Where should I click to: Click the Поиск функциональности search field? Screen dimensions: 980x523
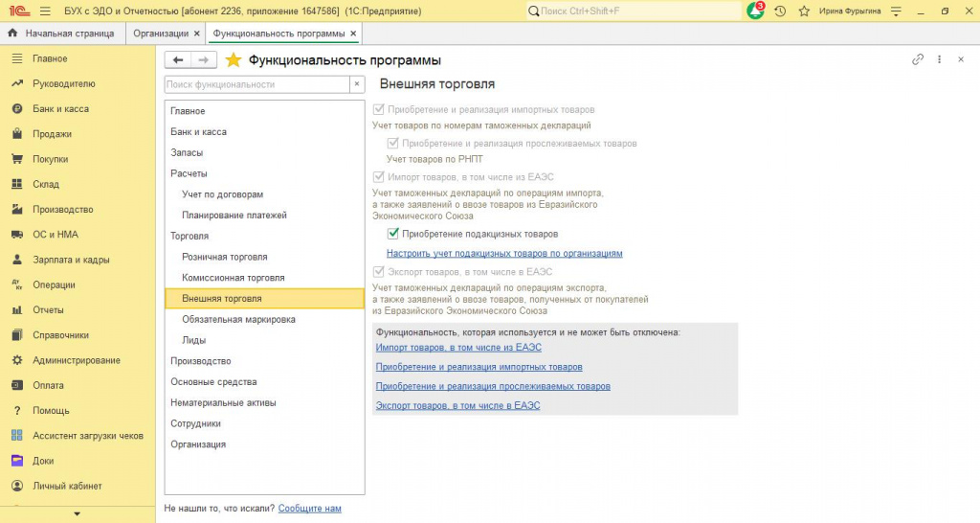(x=256, y=84)
